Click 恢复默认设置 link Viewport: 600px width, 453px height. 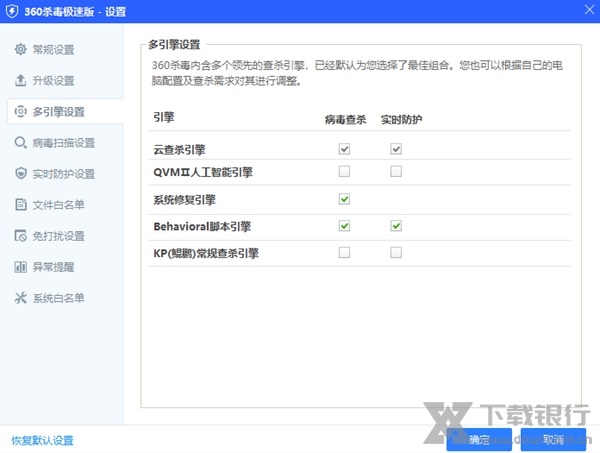42,440
